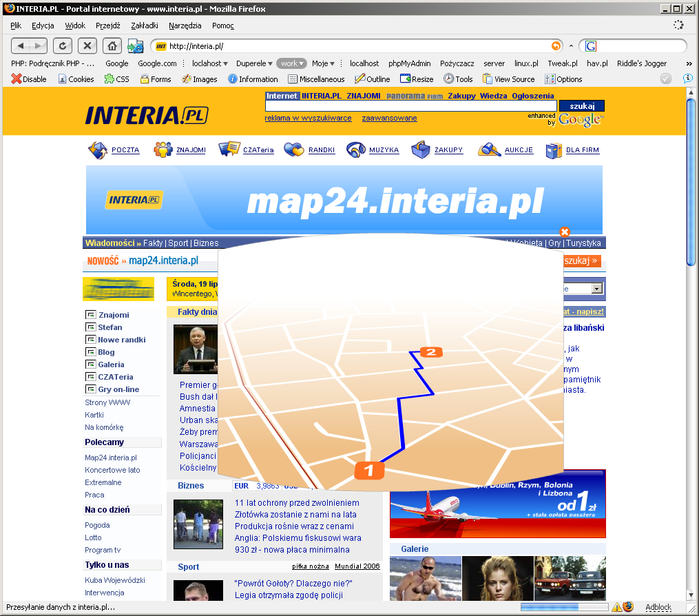Click the Adblock status bar item

coord(658,607)
